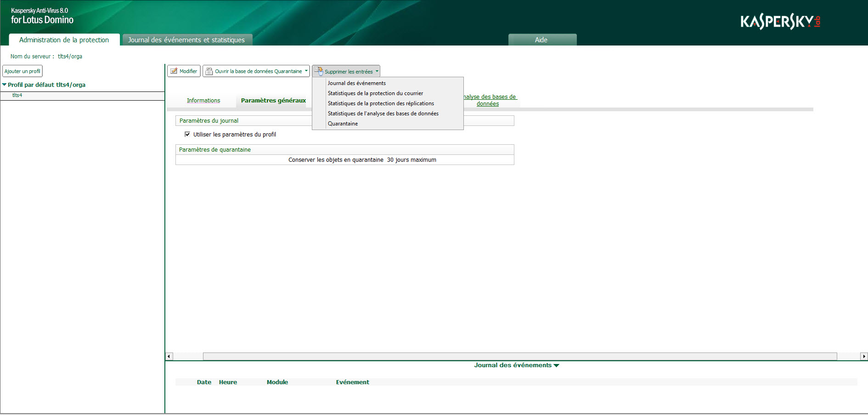This screenshot has width=868, height=415.
Task: Click the Supprimer les entrées icon
Action: pyautogui.click(x=319, y=71)
